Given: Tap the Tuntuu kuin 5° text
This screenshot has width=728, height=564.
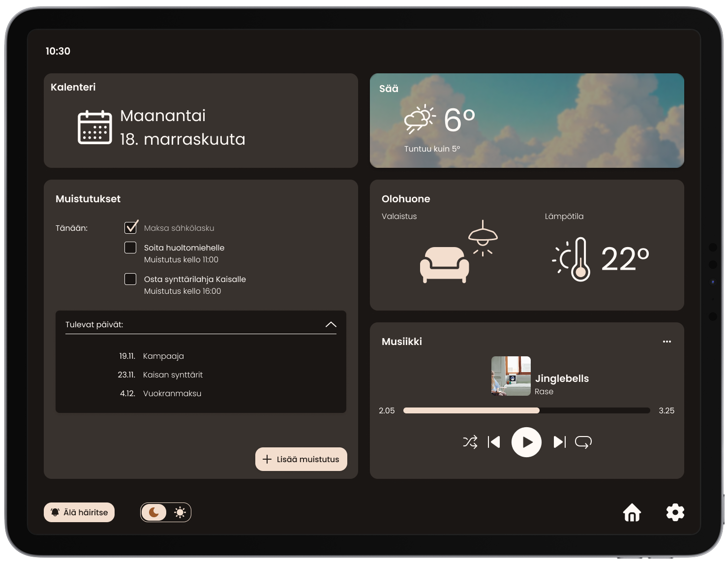Looking at the screenshot, I should coord(432,149).
